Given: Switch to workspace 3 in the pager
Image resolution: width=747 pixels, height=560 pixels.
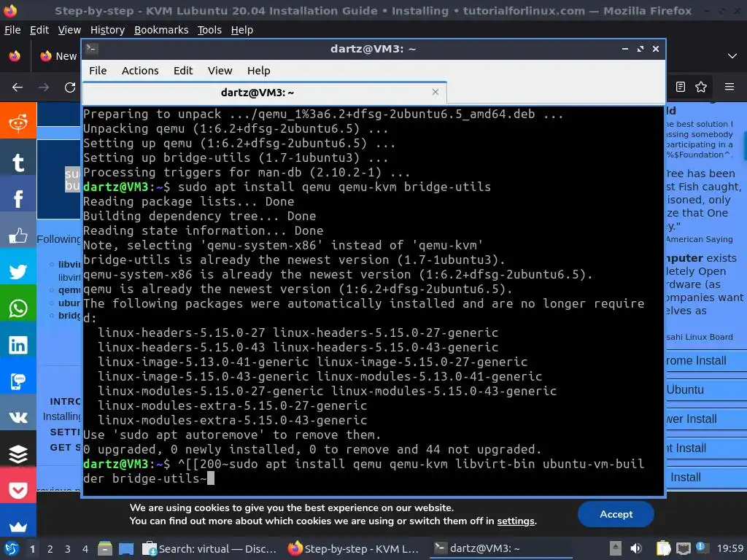Looking at the screenshot, I should [68, 549].
